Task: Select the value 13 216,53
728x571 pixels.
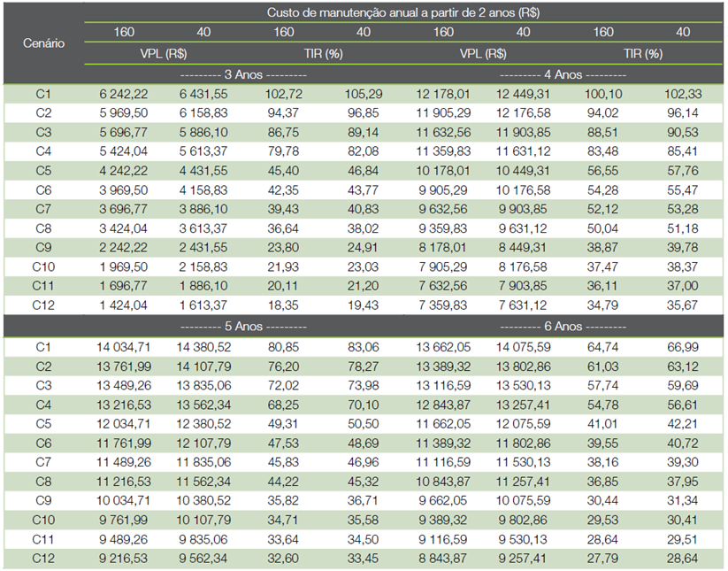Action: point(124,405)
